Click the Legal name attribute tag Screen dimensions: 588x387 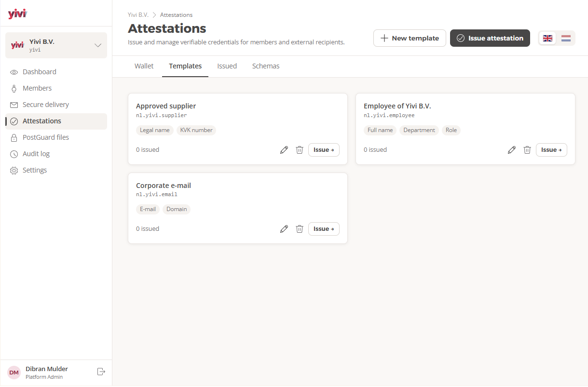155,130
